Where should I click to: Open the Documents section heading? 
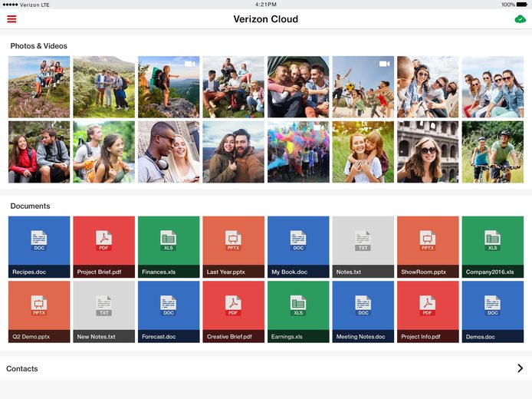[30, 206]
